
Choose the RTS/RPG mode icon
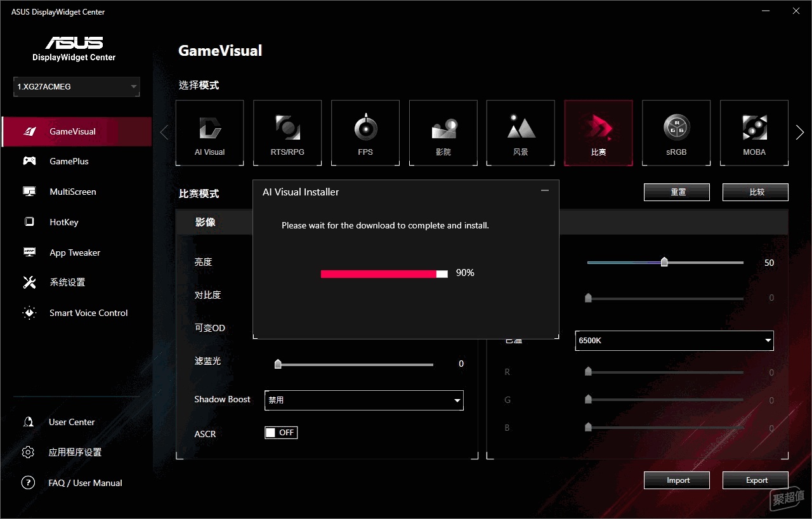coord(287,133)
